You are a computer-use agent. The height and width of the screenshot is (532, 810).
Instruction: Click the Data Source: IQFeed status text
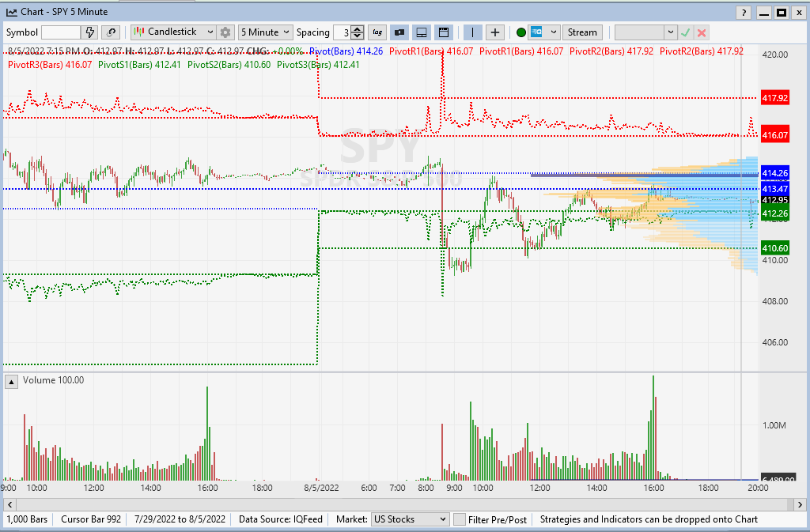pyautogui.click(x=281, y=519)
